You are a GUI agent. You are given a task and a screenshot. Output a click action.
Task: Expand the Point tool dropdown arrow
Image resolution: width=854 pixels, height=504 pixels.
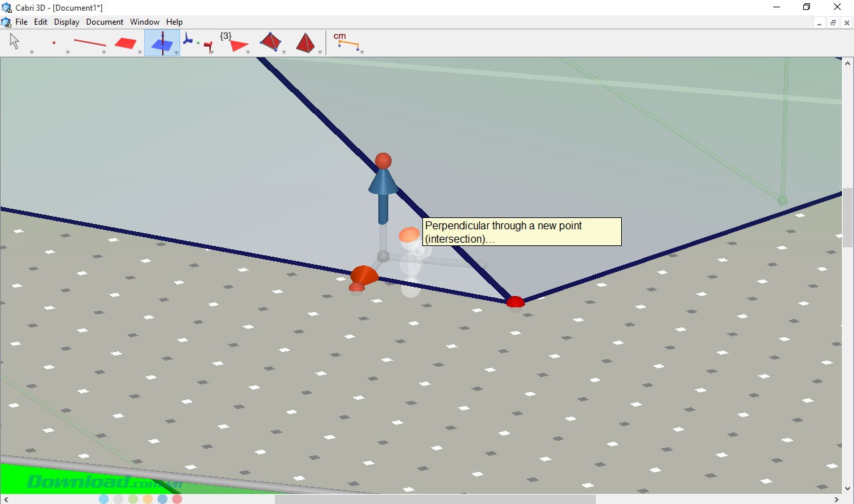point(68,53)
